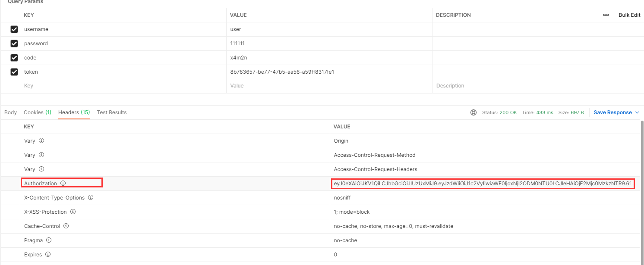The height and width of the screenshot is (265, 644).
Task: Click the Pragma value no-cache
Action: pos(345,240)
